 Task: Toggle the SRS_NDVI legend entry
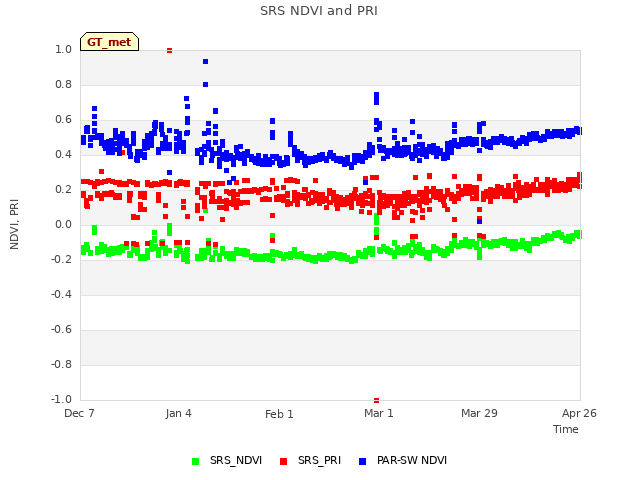click(x=227, y=460)
